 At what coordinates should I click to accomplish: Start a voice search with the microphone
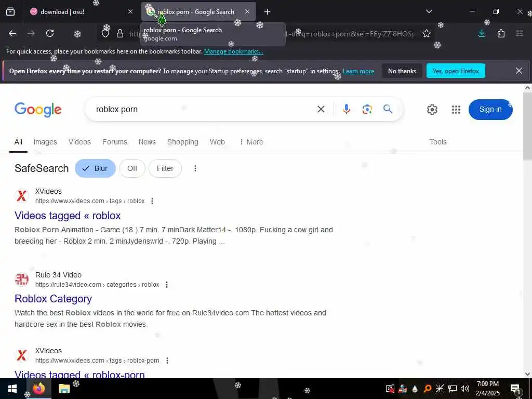point(347,109)
